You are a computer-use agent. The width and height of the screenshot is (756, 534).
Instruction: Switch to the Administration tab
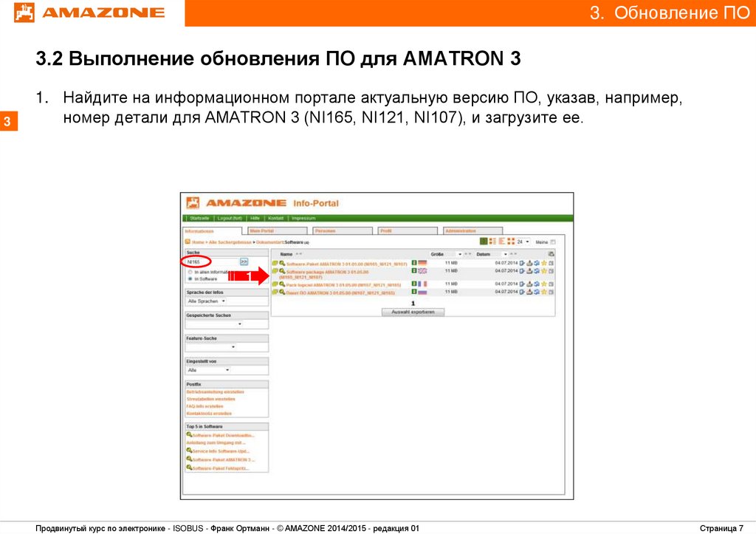pyautogui.click(x=472, y=231)
